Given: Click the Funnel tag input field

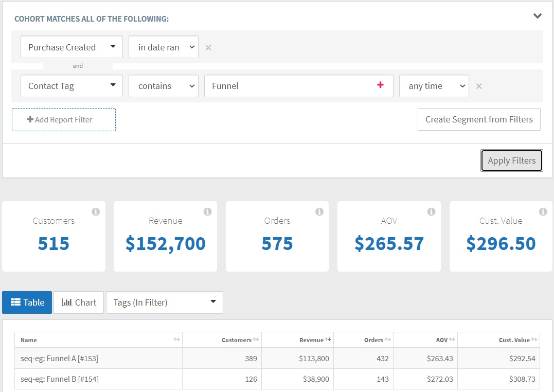Looking at the screenshot, I should [x=290, y=86].
